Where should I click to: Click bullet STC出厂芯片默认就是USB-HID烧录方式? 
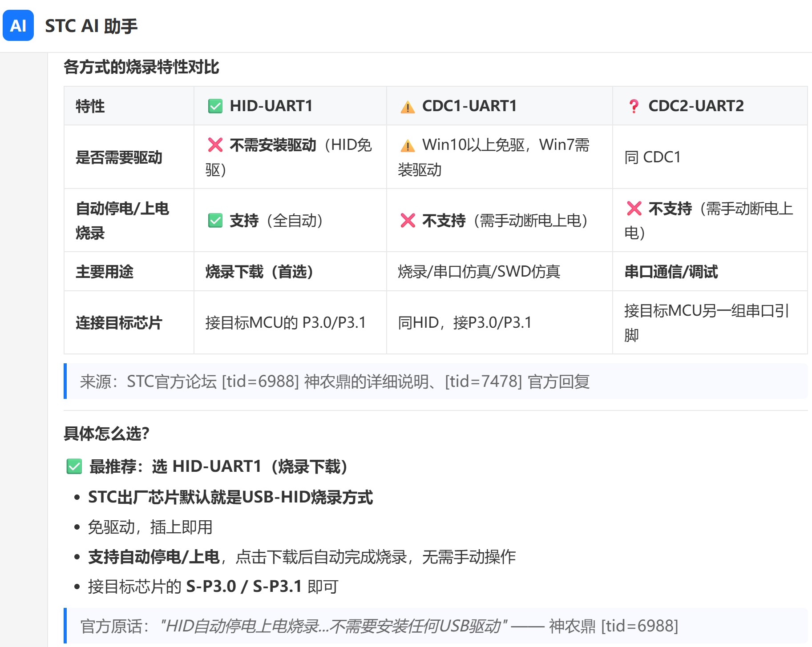(230, 497)
